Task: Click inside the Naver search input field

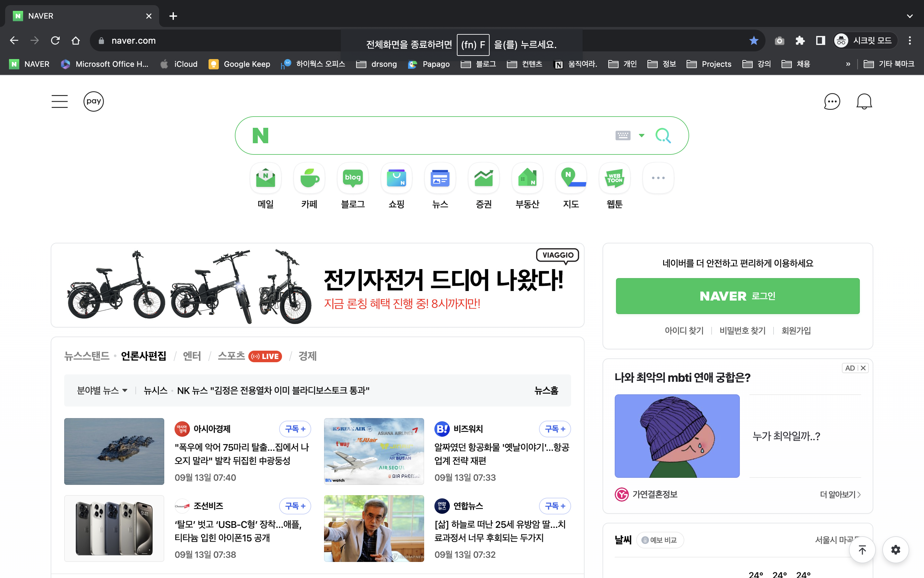Action: coord(439,135)
